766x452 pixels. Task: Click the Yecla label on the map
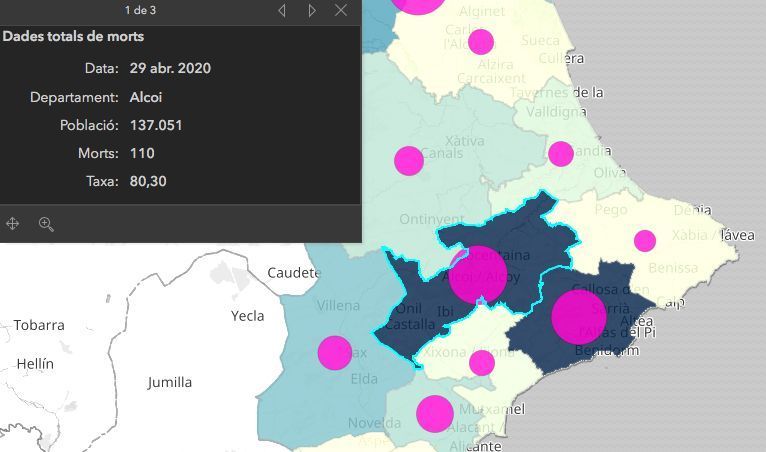(248, 316)
